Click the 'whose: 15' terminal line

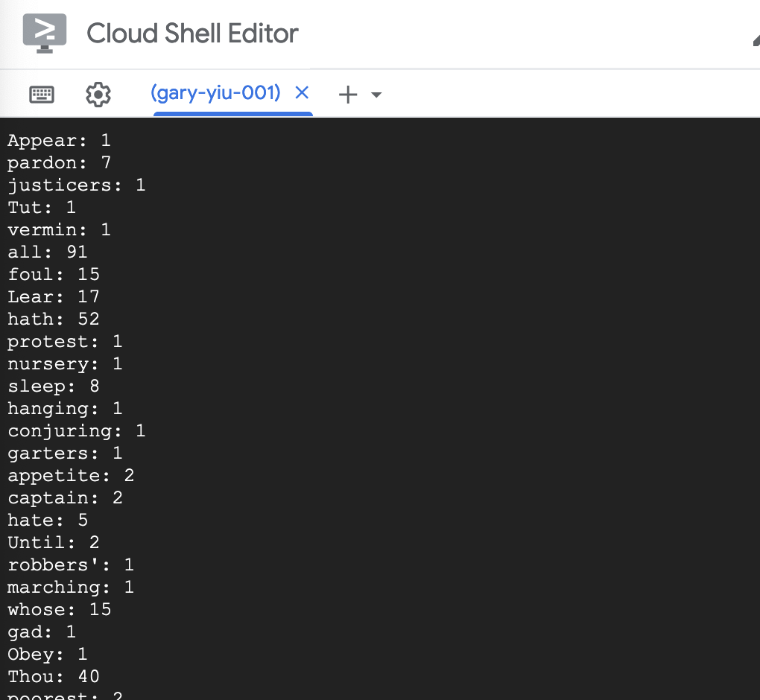(x=59, y=609)
